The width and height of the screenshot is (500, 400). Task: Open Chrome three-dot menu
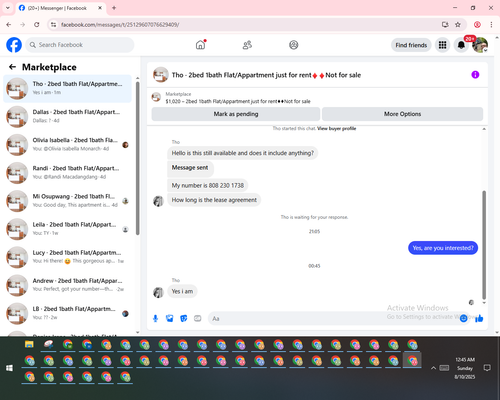tap(491, 24)
